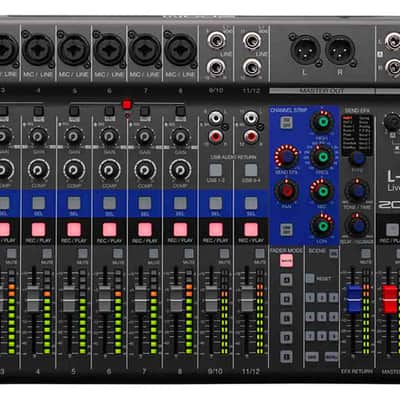
Task: Switch fader mode to monitor B
Action: tap(286, 299)
